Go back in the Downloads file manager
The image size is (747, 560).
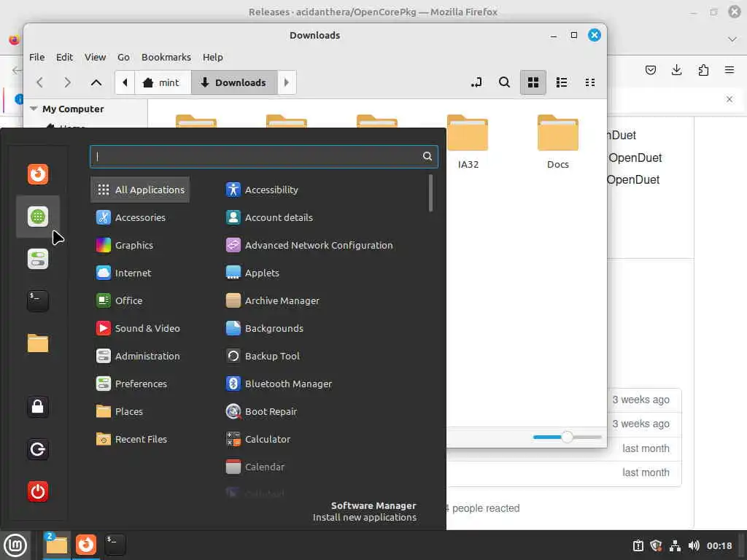[40, 82]
